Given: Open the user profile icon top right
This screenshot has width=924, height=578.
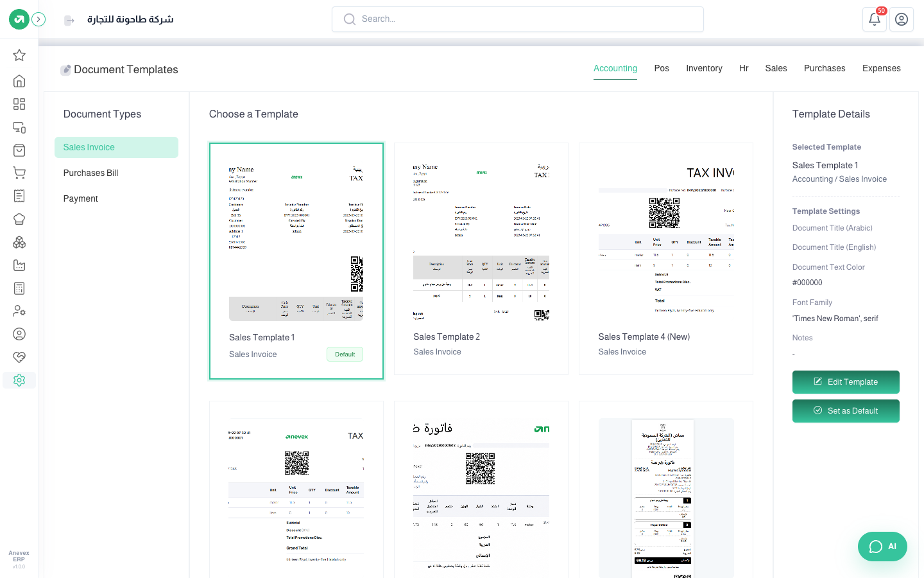Looking at the screenshot, I should pyautogui.click(x=902, y=19).
